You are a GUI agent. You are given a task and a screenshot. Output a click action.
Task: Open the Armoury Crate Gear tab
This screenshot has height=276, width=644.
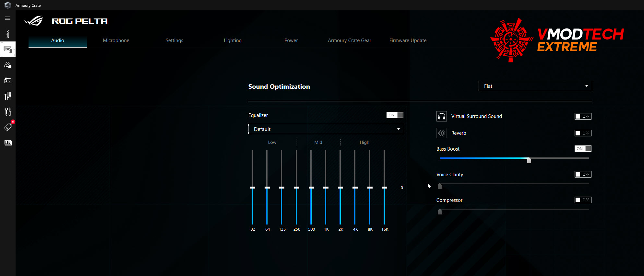(x=350, y=40)
